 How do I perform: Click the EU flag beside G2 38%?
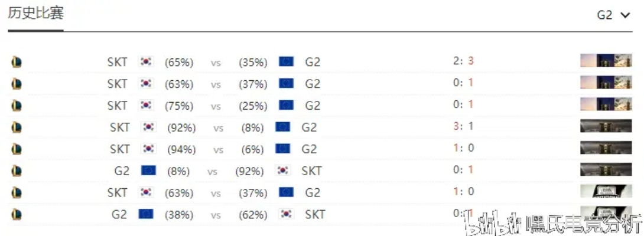click(x=146, y=214)
